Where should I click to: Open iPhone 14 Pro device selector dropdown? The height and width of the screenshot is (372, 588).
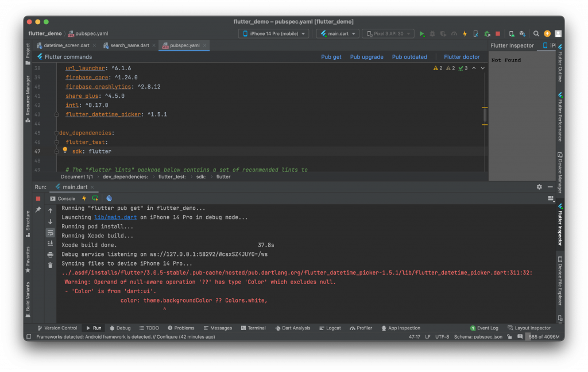click(x=274, y=34)
